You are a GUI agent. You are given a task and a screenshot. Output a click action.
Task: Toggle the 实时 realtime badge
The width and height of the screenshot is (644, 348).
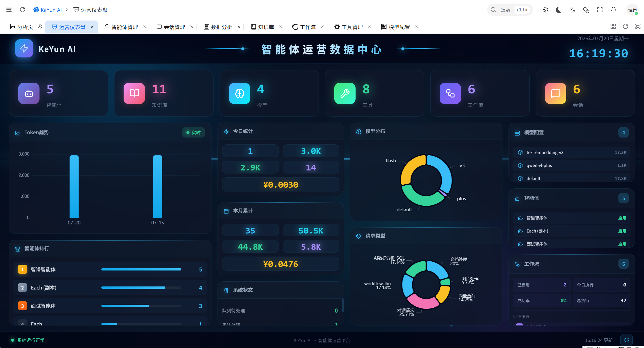click(193, 132)
